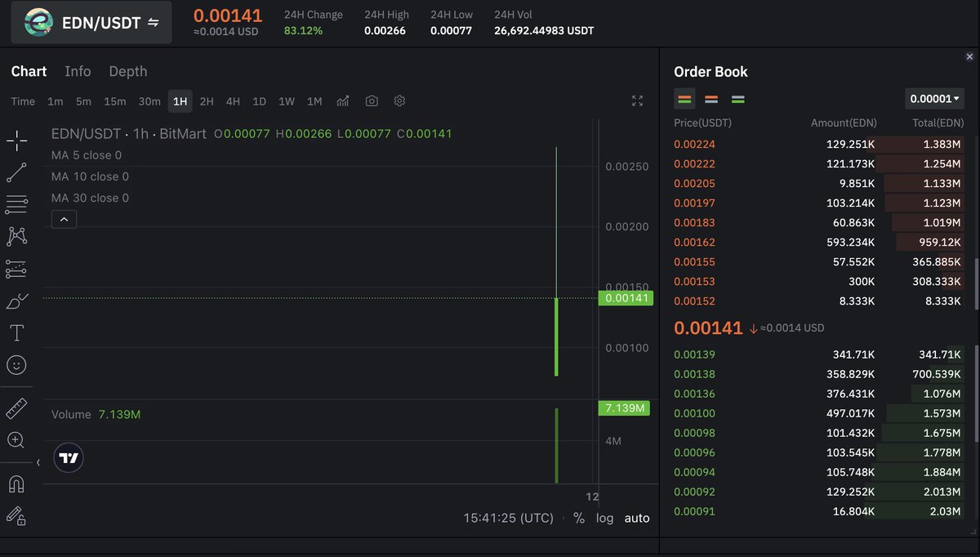Select the ruler measure tool

(x=16, y=408)
